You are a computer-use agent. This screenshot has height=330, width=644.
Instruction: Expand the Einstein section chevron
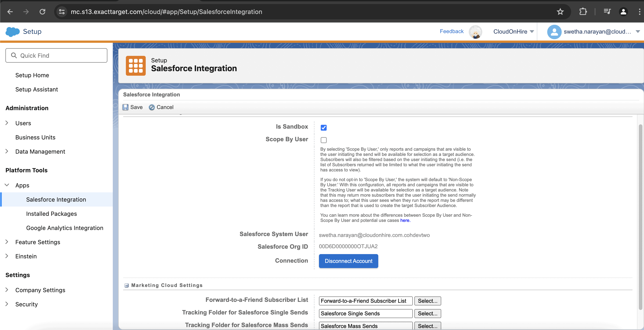tap(7, 256)
